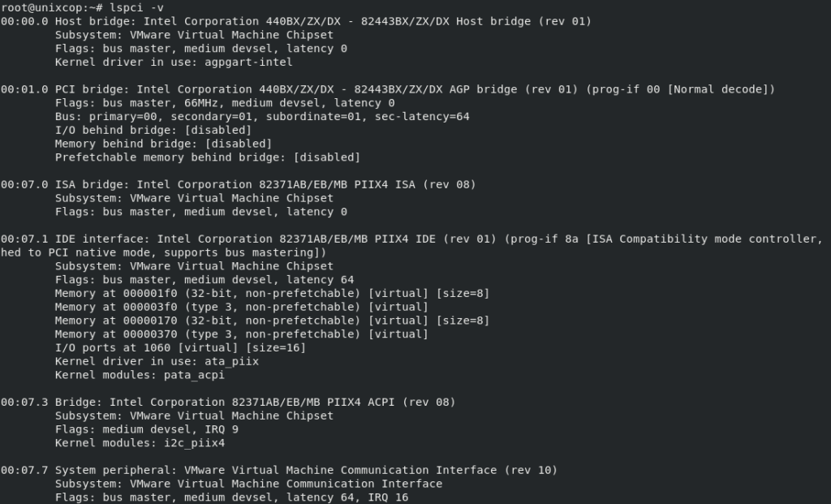The image size is (831, 504).
Task: Click 'I/O ports at 1060' line
Action: tap(181, 348)
